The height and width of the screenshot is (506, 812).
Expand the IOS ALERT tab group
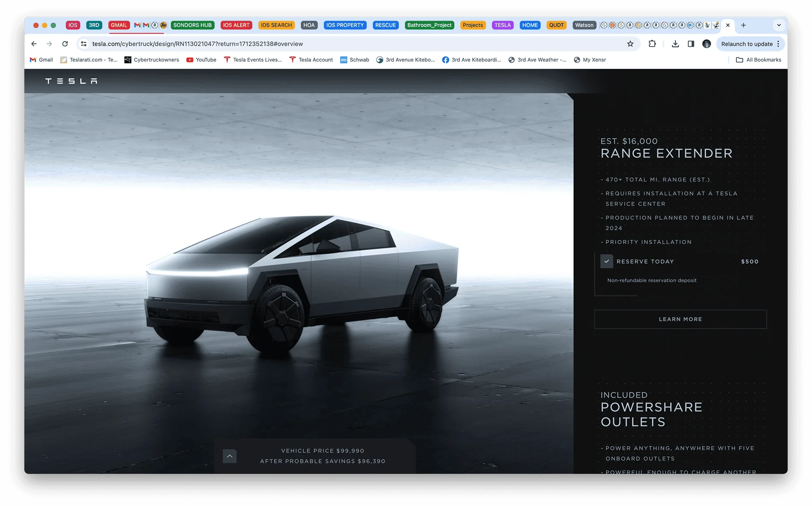236,25
